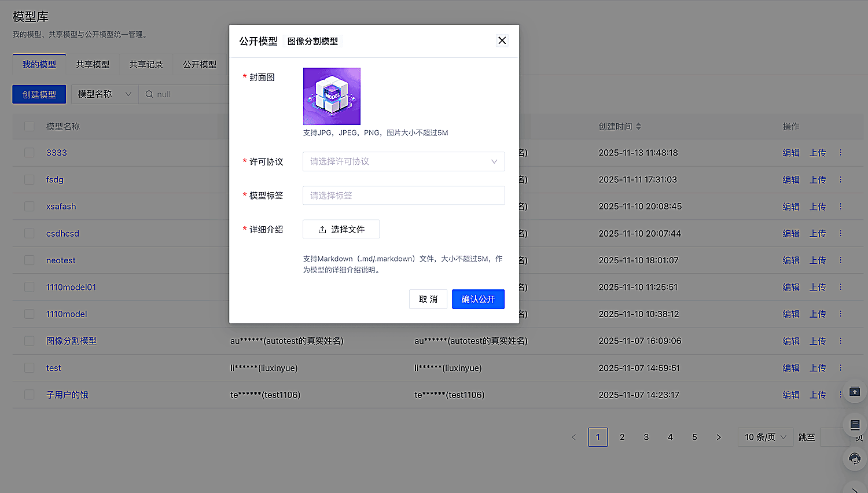The height and width of the screenshot is (493, 868).
Task: Open more actions for the xsafash row
Action: 841,207
